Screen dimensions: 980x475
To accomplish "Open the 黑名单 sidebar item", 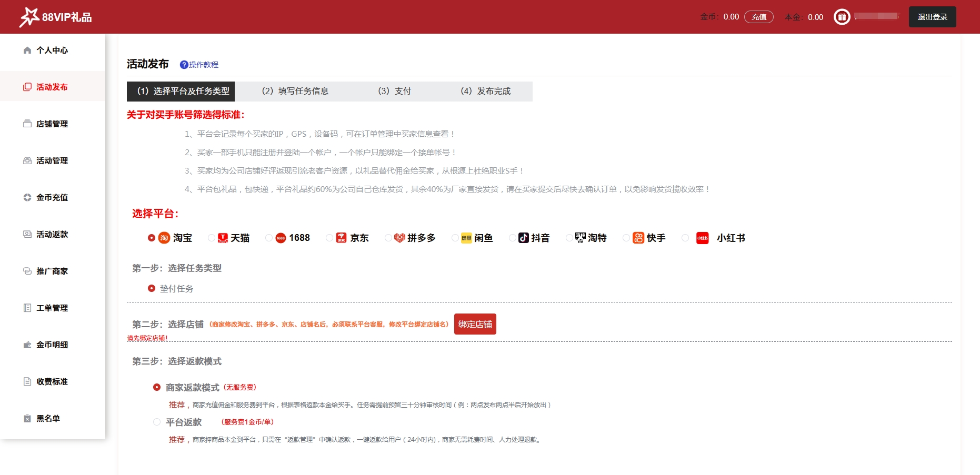I will coord(48,418).
